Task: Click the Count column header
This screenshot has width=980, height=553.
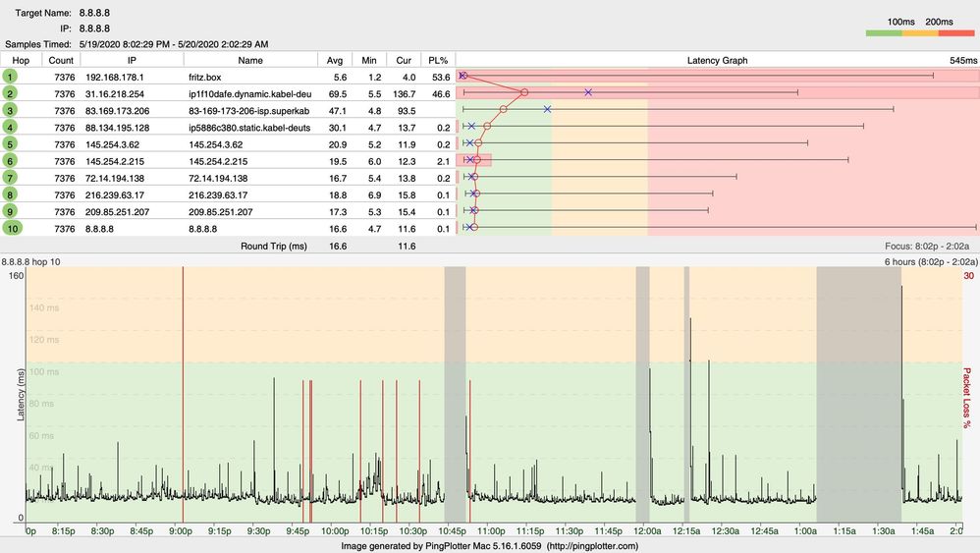Action: [61, 60]
